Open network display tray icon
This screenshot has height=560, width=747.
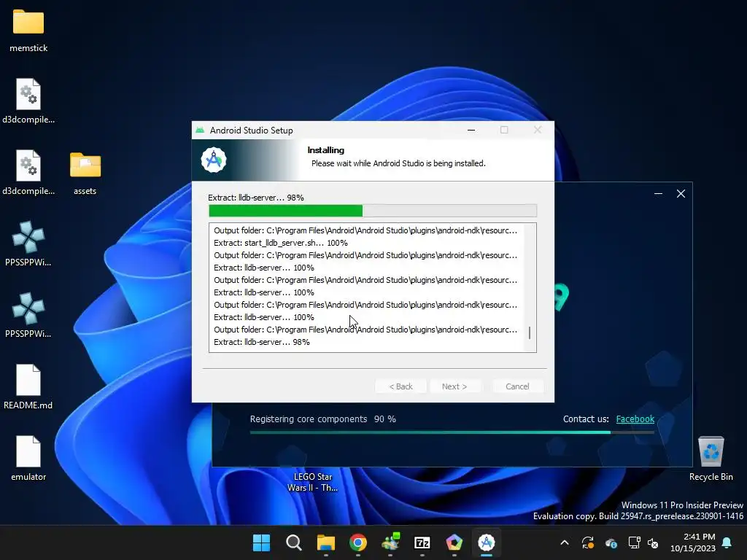(x=634, y=542)
